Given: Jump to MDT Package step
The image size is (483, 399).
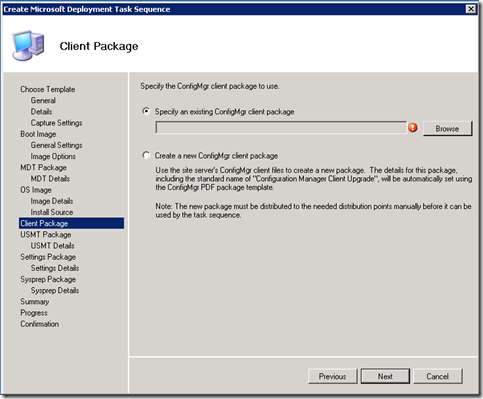Looking at the screenshot, I should 43,167.
